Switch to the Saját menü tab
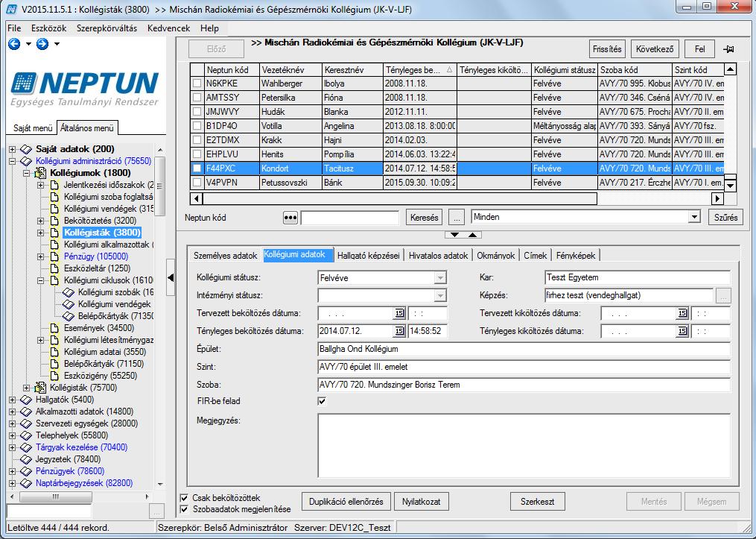The image size is (756, 539). pos(32,128)
